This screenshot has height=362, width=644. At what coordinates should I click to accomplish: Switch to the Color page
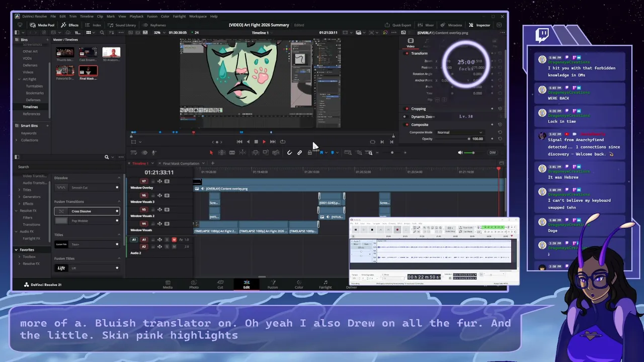(x=299, y=285)
